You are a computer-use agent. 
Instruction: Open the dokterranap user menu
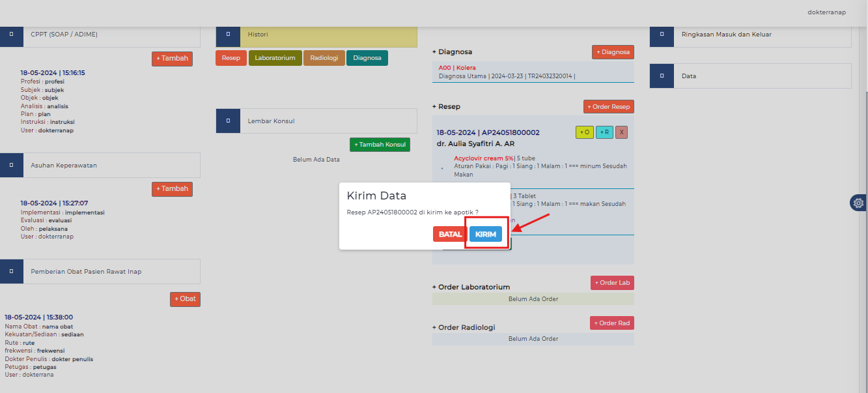826,12
